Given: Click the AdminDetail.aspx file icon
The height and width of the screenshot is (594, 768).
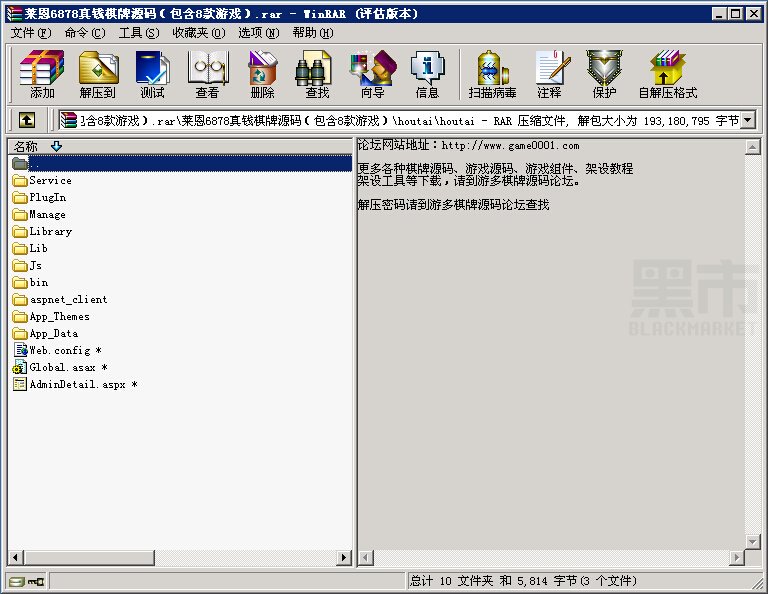Looking at the screenshot, I should pos(20,384).
